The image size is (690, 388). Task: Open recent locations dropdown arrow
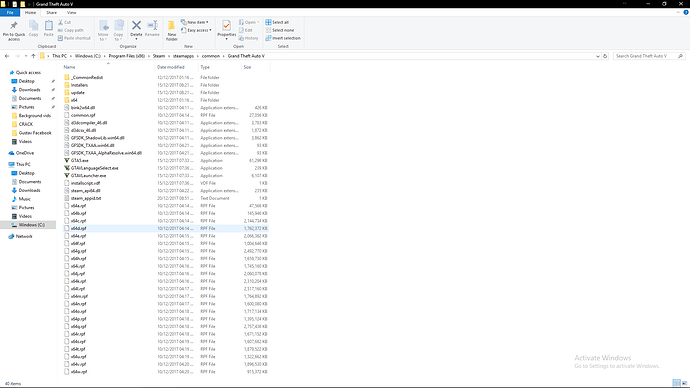[26, 56]
